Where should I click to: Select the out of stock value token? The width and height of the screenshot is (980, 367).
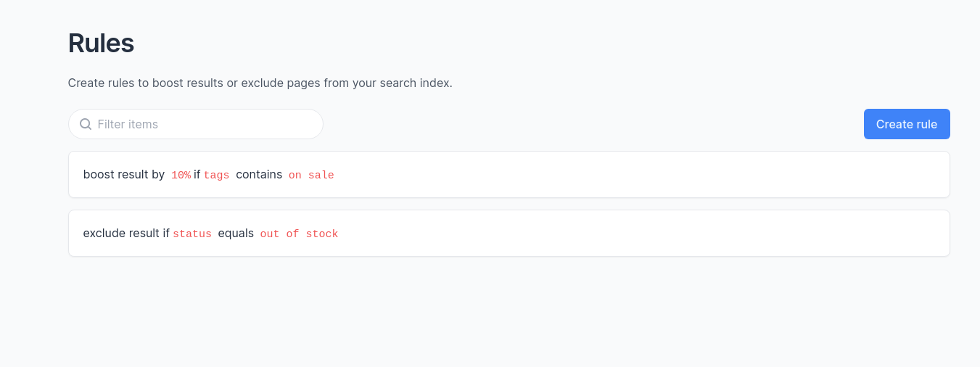pos(300,234)
